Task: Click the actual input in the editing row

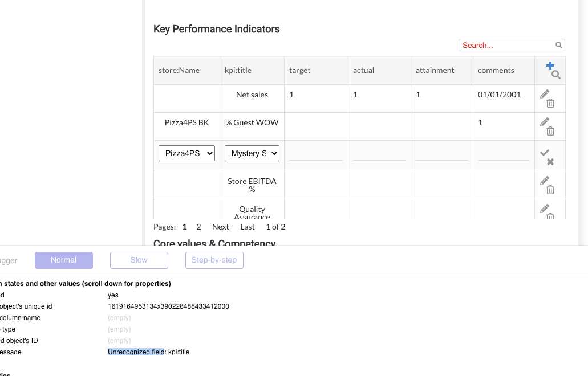Action: 379,154
